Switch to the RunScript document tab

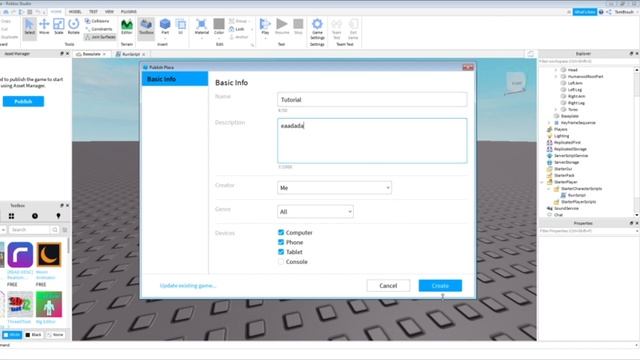[x=131, y=54]
